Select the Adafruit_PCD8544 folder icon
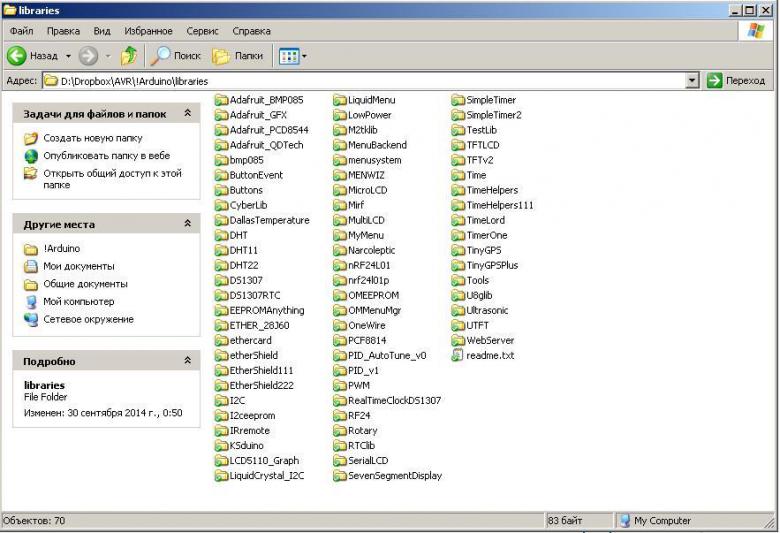 click(x=221, y=130)
